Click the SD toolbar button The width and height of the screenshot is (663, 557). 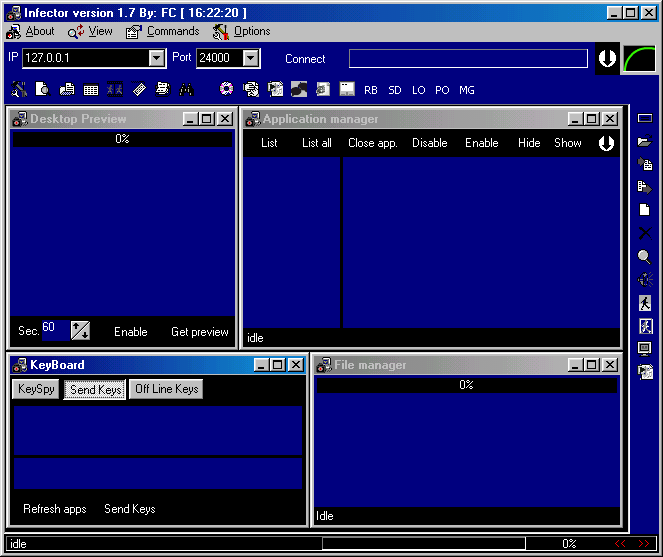395,90
